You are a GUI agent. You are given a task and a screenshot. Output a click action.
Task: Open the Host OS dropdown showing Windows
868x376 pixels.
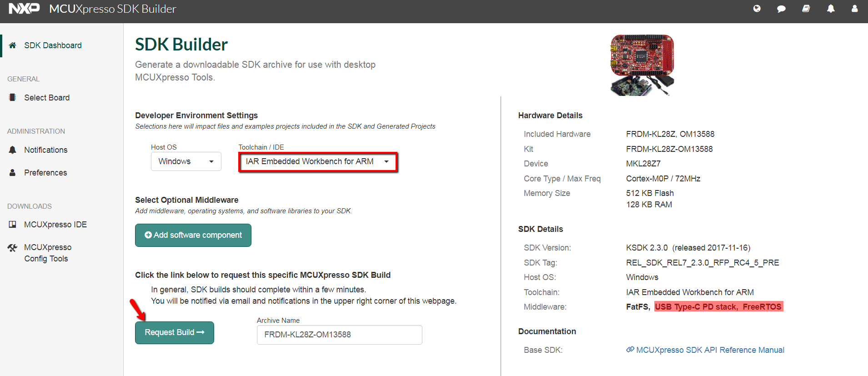pyautogui.click(x=186, y=161)
